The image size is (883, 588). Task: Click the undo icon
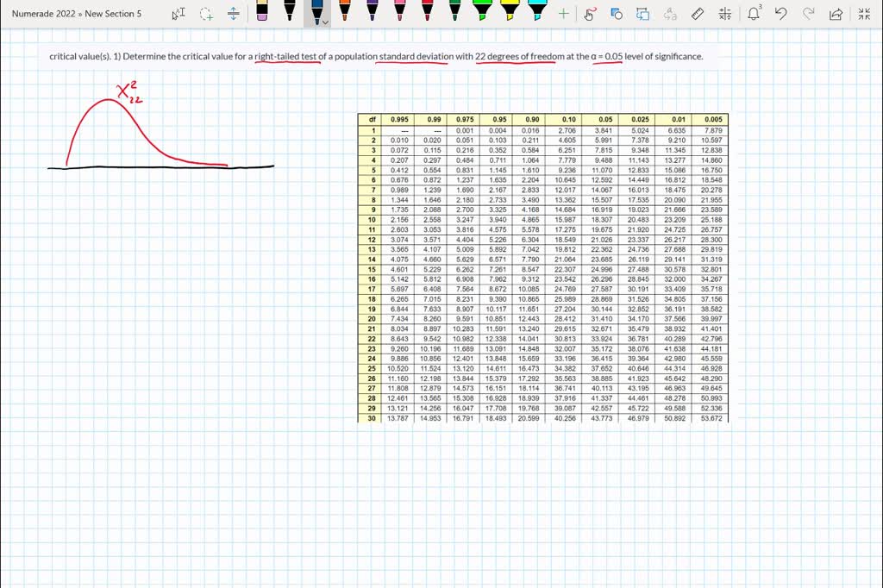click(x=781, y=14)
